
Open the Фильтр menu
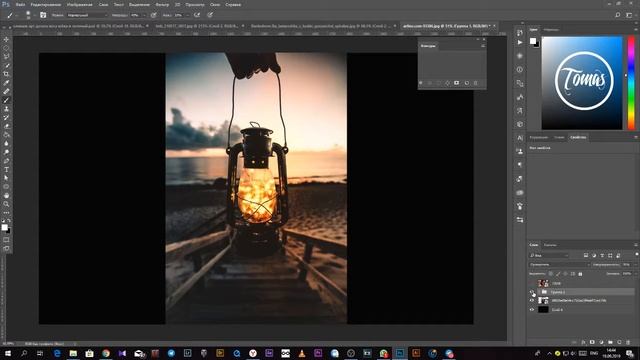coord(162,4)
